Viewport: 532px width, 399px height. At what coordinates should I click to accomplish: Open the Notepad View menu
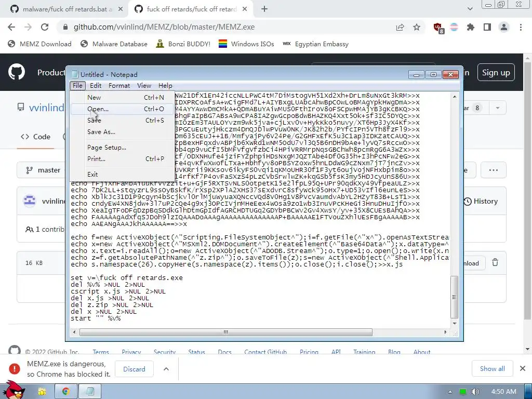pos(144,86)
